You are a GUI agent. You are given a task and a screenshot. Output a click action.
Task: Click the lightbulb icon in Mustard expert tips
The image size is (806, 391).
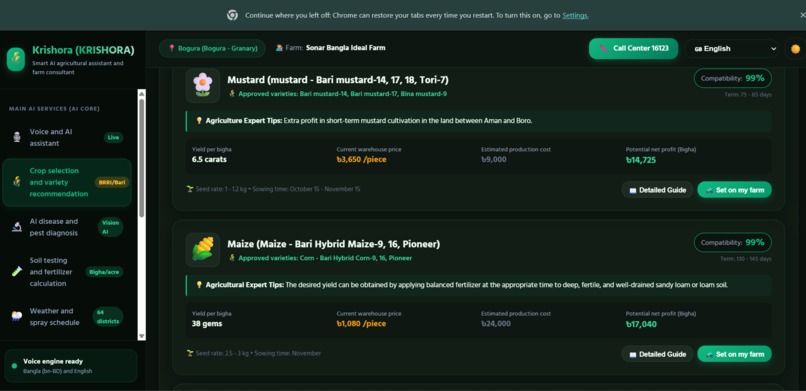click(x=199, y=121)
